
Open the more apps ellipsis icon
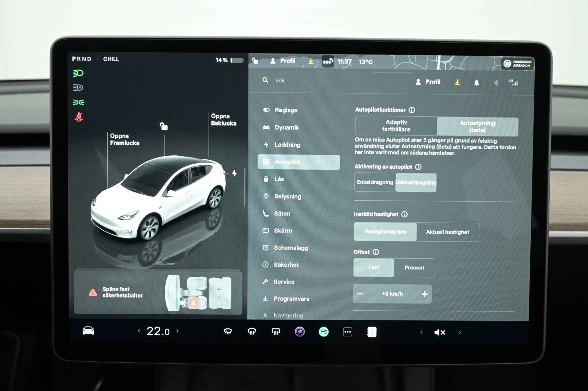[x=348, y=332]
